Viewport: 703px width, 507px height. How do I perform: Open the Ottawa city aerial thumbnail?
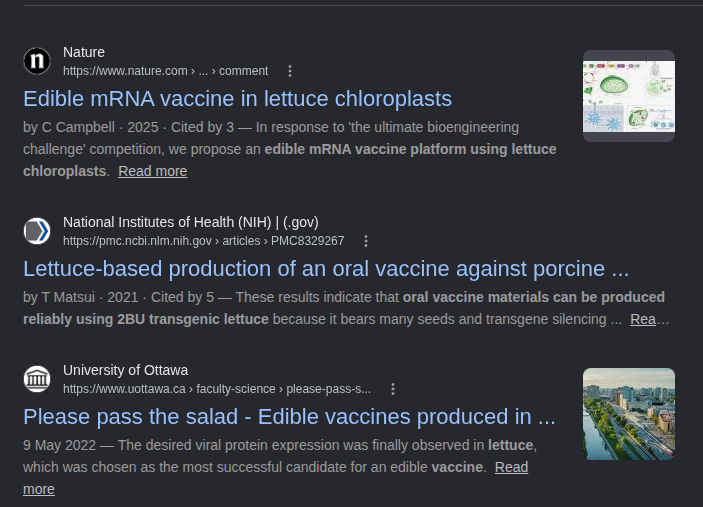(x=629, y=414)
